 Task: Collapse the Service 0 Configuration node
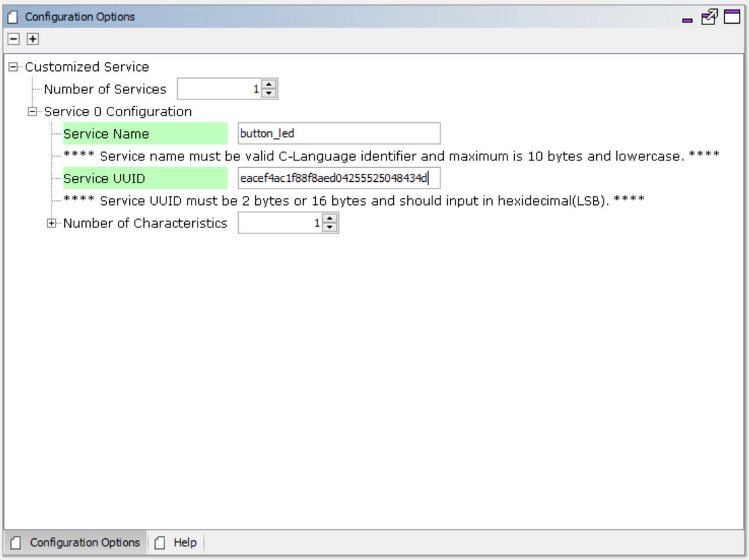(32, 112)
